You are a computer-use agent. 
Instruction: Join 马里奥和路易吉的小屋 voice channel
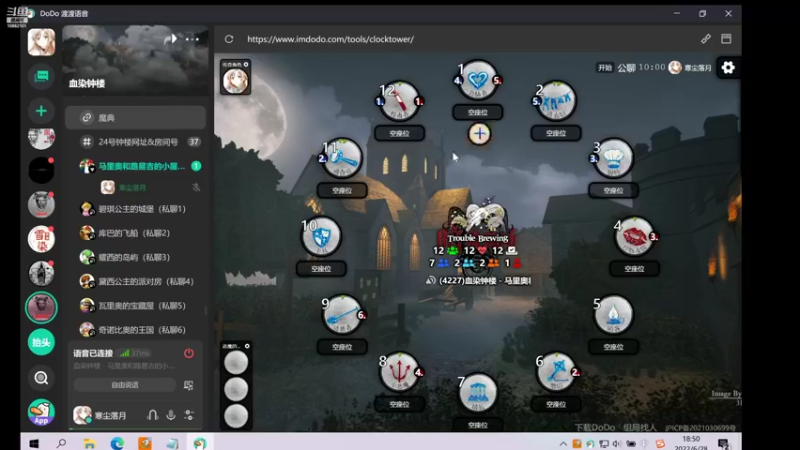[x=135, y=166]
